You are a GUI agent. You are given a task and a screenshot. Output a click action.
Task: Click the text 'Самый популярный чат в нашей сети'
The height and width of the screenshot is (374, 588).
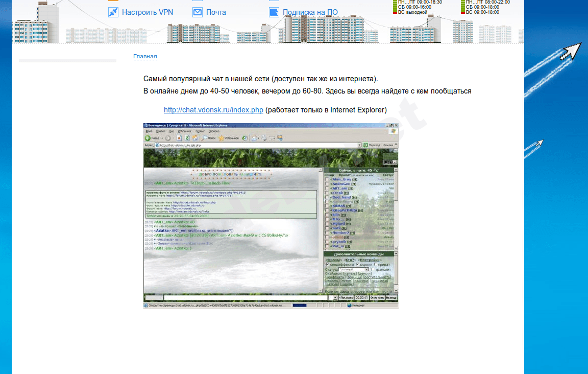coord(206,79)
